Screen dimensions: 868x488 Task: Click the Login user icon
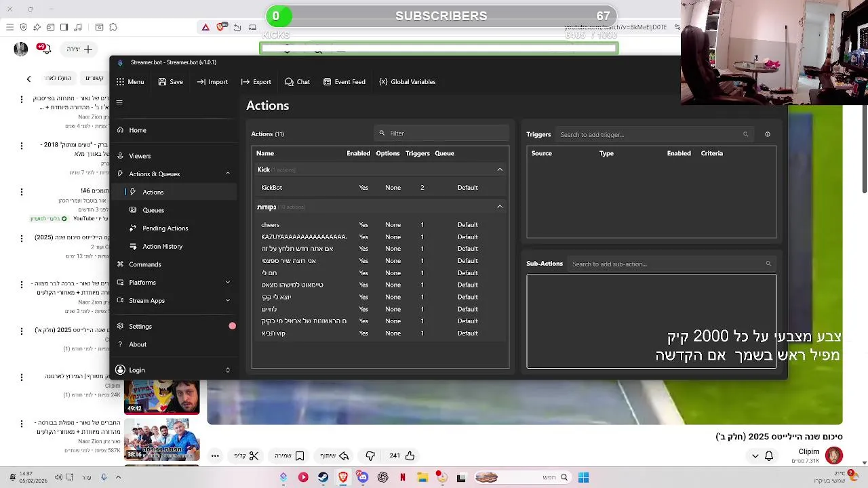[120, 370]
